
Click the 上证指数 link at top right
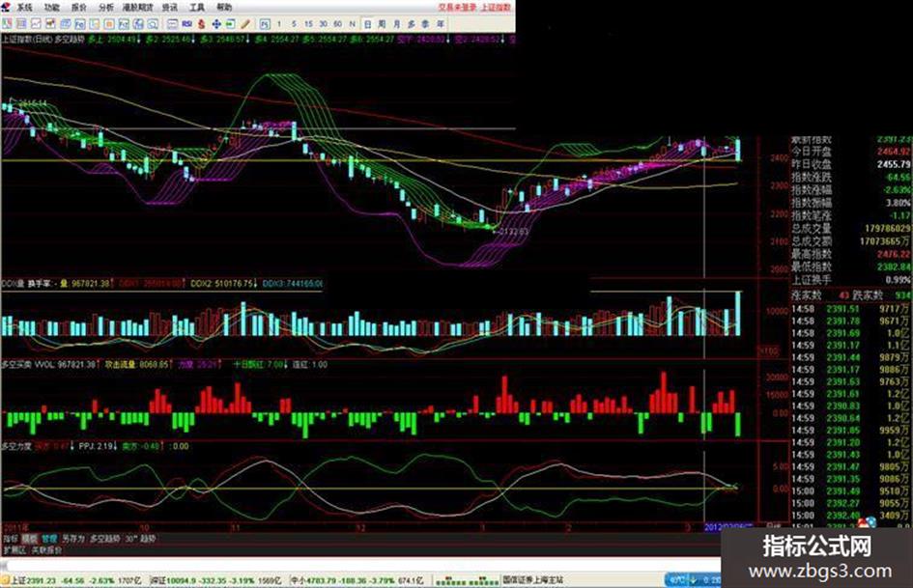pos(496,7)
